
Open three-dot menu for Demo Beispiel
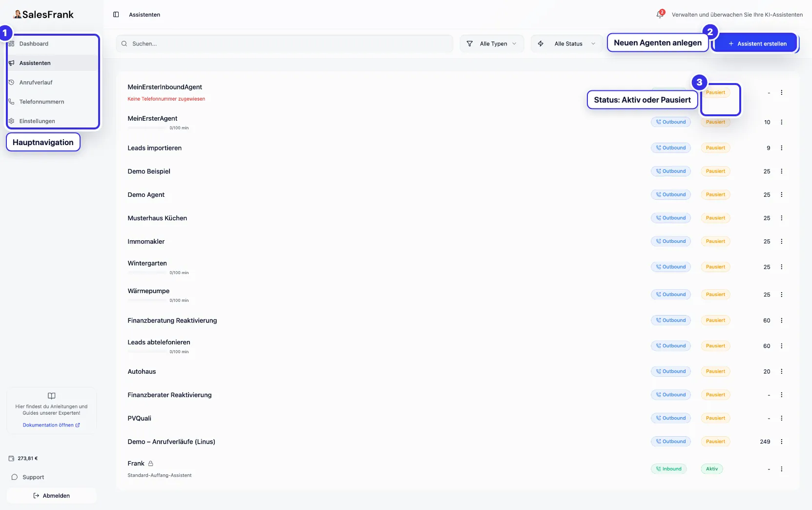pos(781,171)
